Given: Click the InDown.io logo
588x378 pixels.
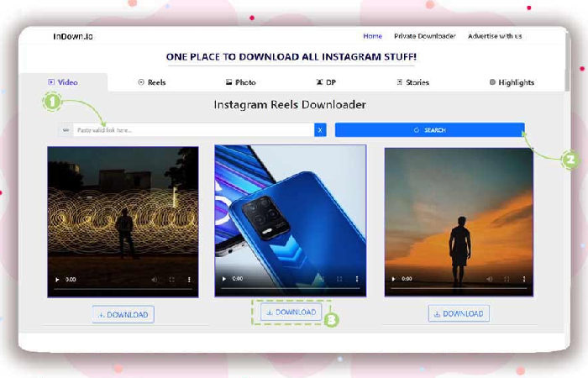Looking at the screenshot, I should tap(73, 36).
